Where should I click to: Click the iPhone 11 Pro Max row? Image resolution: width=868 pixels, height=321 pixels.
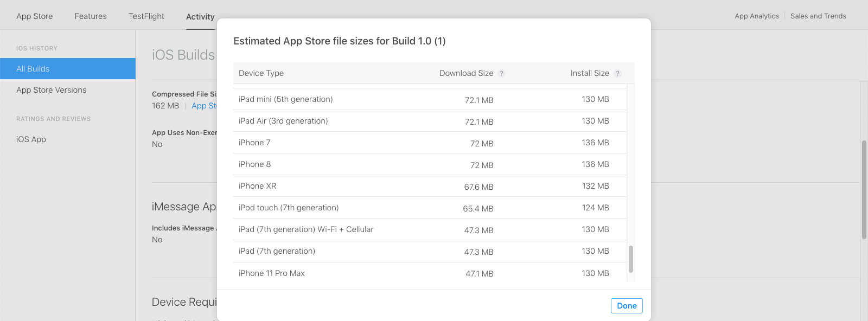[x=430, y=273]
